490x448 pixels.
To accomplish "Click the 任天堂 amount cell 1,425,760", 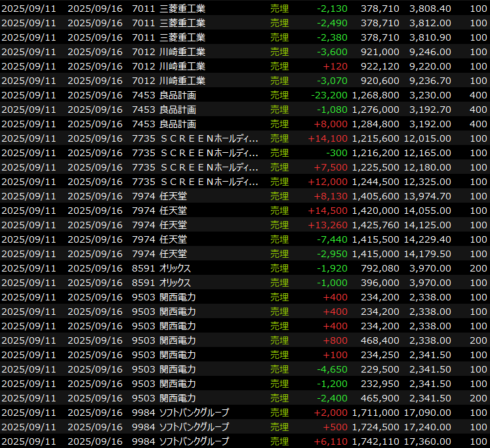I will tap(375, 225).
